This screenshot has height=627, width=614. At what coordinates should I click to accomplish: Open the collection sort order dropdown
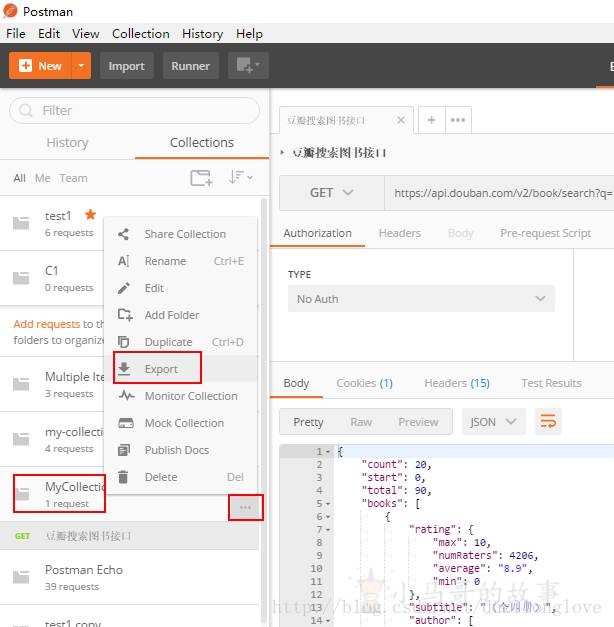[x=240, y=177]
